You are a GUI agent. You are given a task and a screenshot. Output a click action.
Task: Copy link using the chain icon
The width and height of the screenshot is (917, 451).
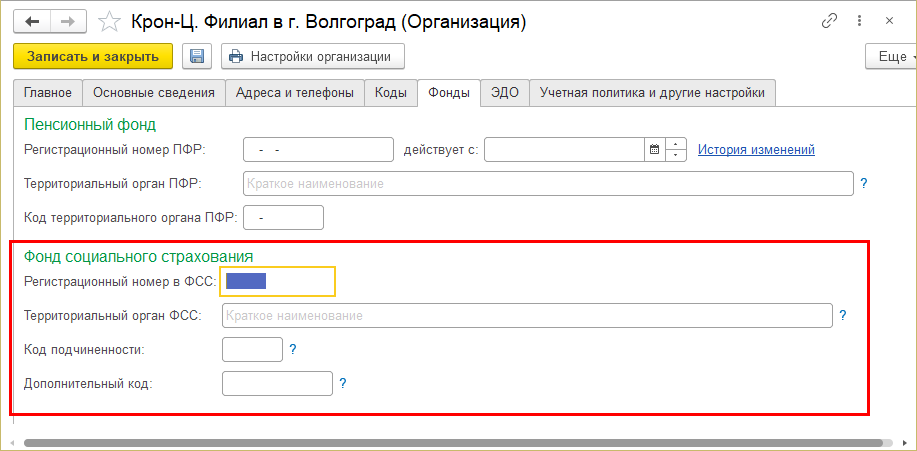click(829, 20)
